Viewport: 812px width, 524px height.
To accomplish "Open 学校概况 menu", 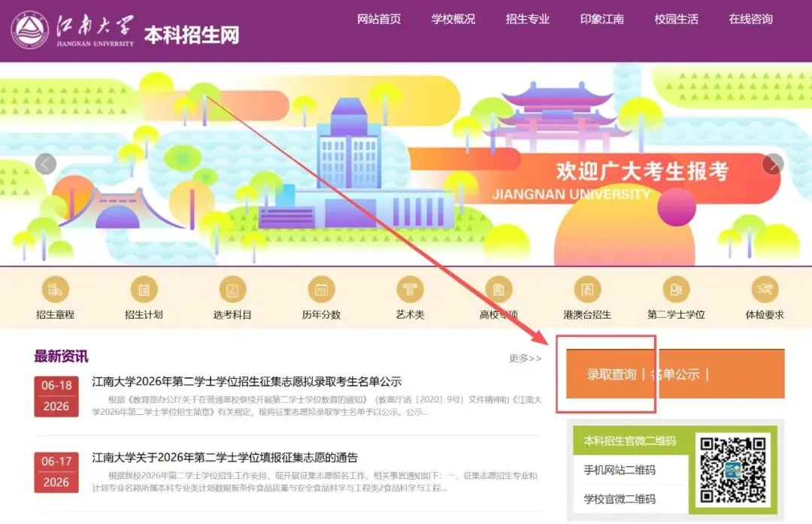I will (453, 19).
